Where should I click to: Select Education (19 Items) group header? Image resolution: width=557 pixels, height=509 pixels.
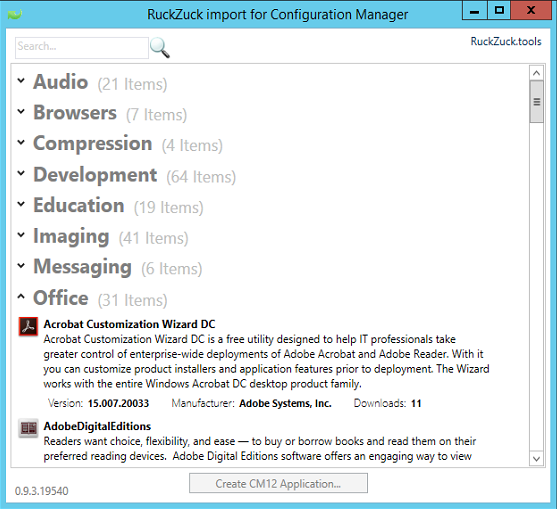118,206
